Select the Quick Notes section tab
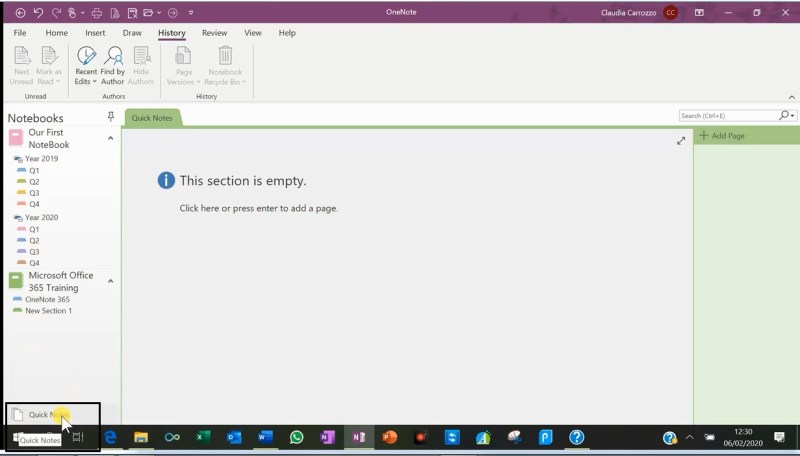Viewport: 800px width, 456px height. 152,118
